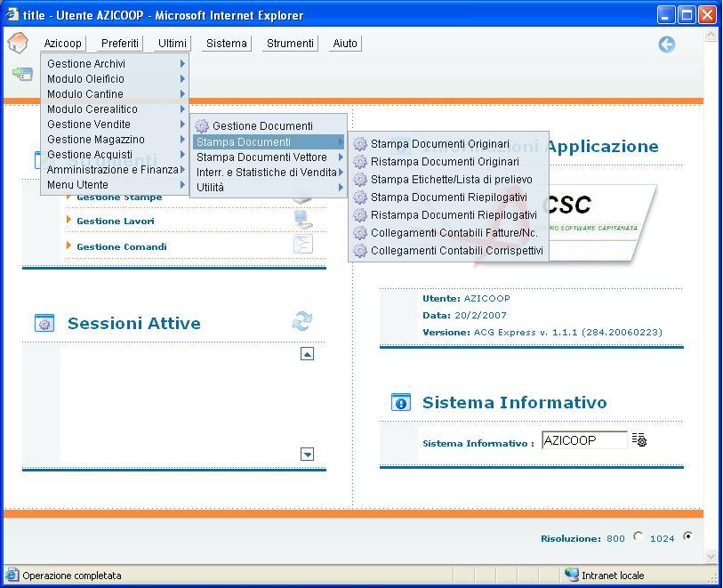Image resolution: width=723 pixels, height=588 pixels.
Task: Click the Sistema Informativo input field
Action: pyautogui.click(x=584, y=440)
